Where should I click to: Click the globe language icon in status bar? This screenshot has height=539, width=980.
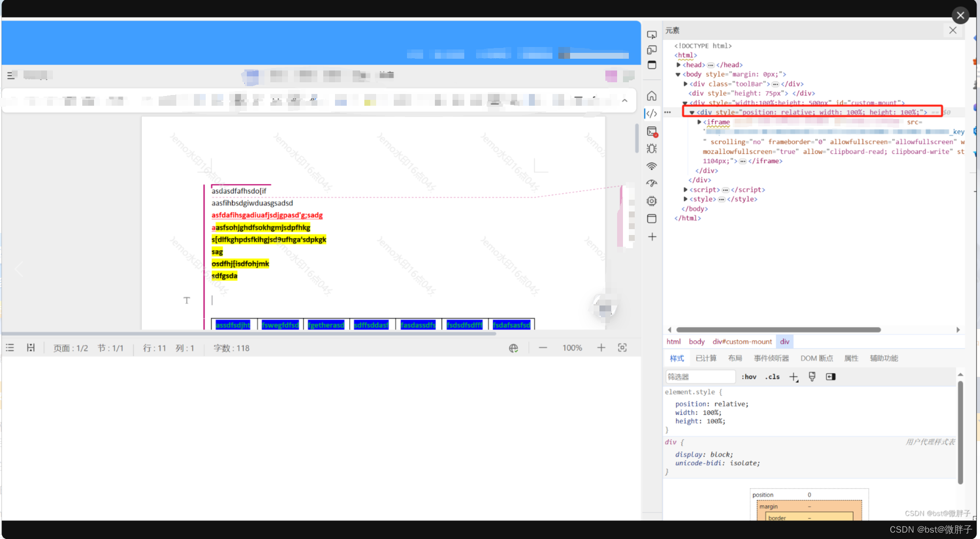click(x=513, y=348)
